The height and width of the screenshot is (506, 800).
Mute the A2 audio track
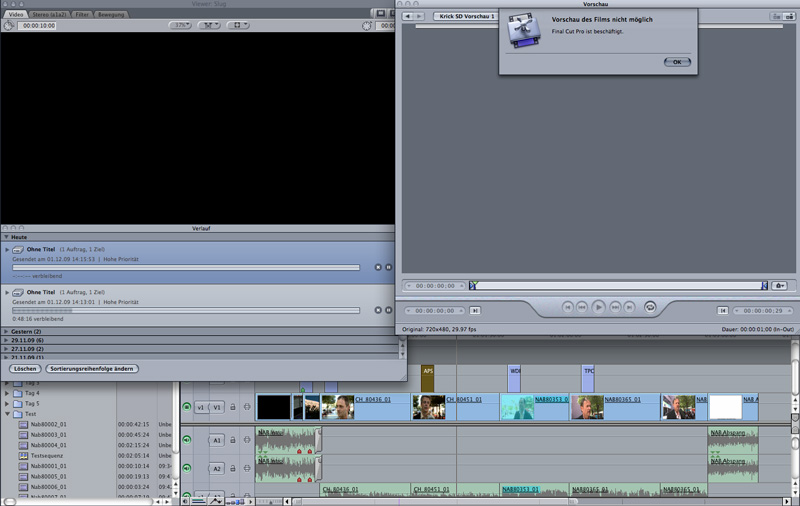click(x=186, y=468)
